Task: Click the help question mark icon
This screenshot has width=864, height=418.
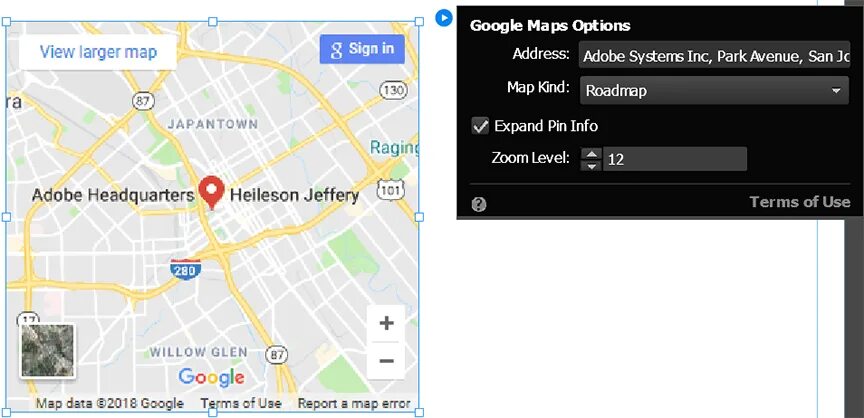Action: (x=479, y=204)
